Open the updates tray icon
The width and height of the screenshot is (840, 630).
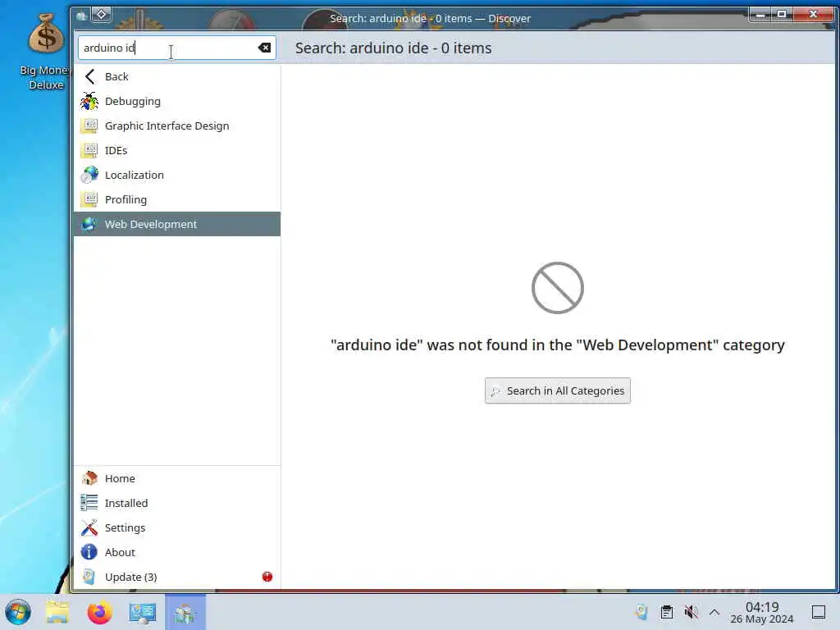pyautogui.click(x=641, y=612)
